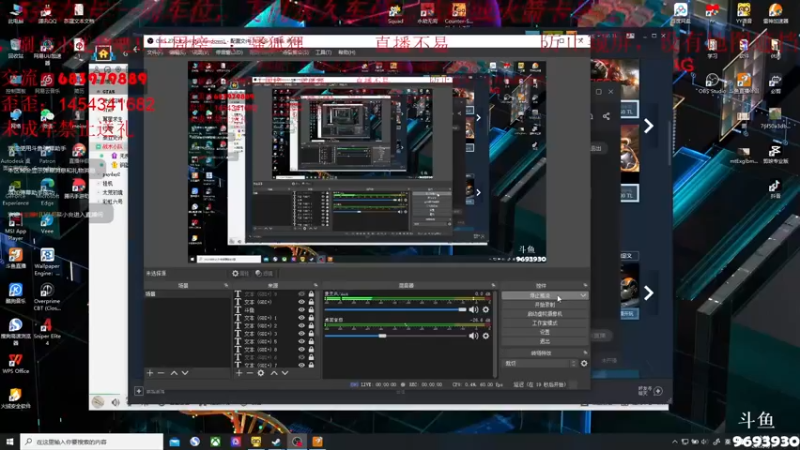Open 麦克风/Aux audio settings gear
The width and height of the screenshot is (800, 450).
(486, 309)
